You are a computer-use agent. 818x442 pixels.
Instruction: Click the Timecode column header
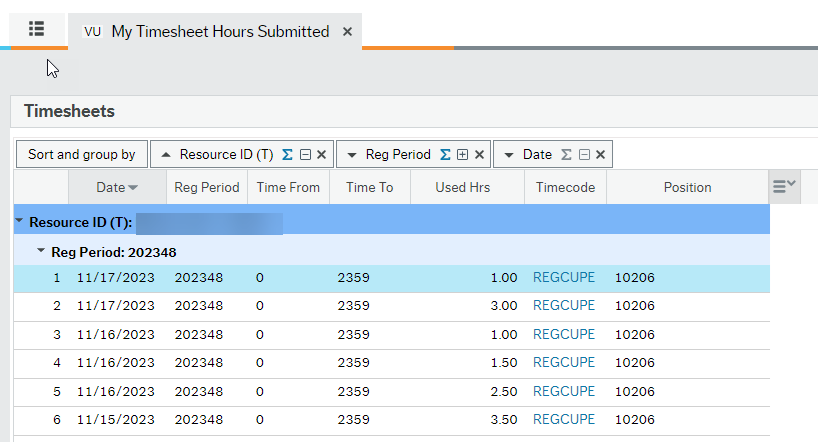566,187
